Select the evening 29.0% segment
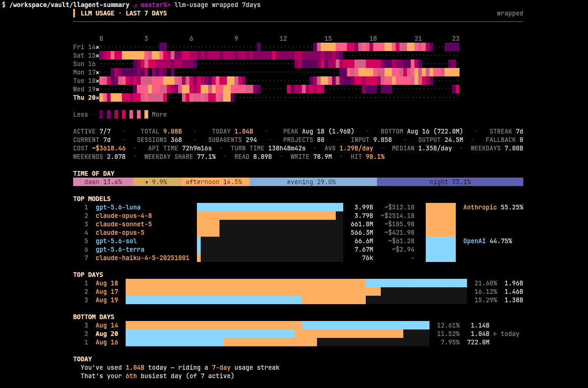Viewport: 588px width, 388px height. point(313,182)
